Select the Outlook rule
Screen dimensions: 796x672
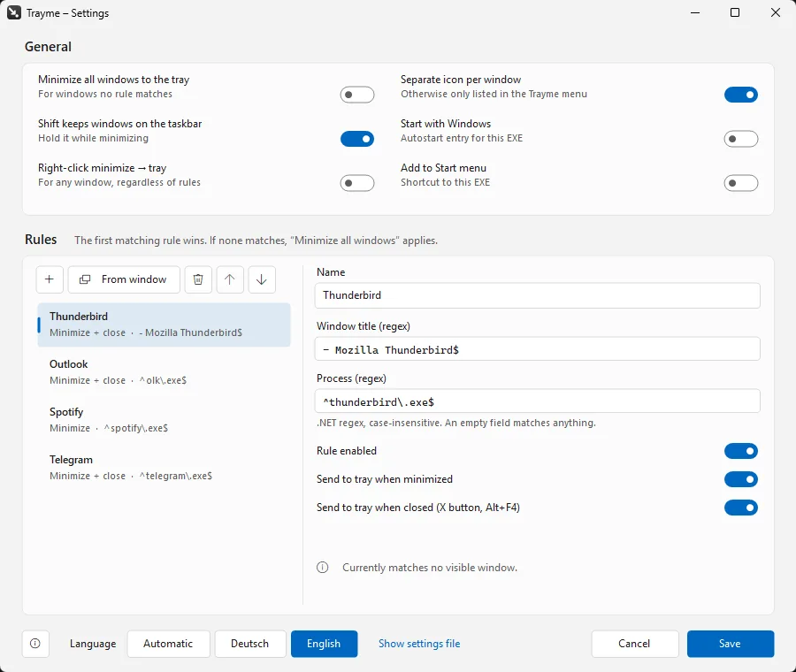pos(164,372)
